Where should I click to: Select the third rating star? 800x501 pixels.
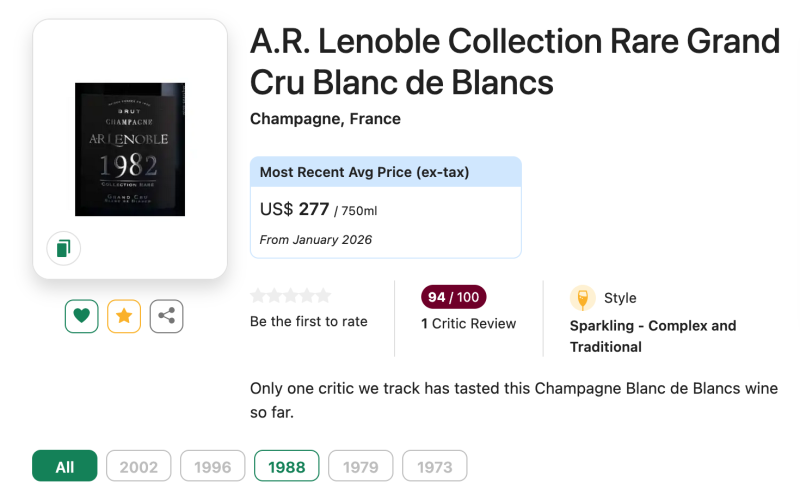pos(290,296)
